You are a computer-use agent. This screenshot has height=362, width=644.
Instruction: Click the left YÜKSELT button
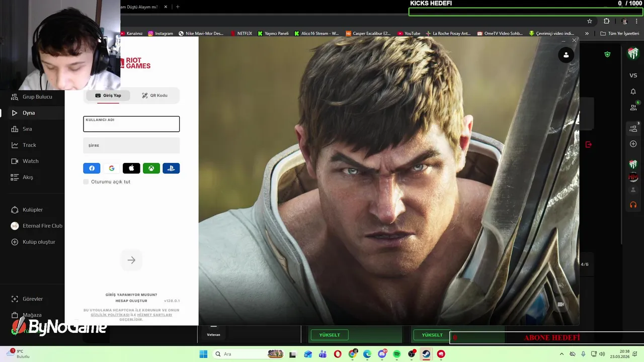330,335
